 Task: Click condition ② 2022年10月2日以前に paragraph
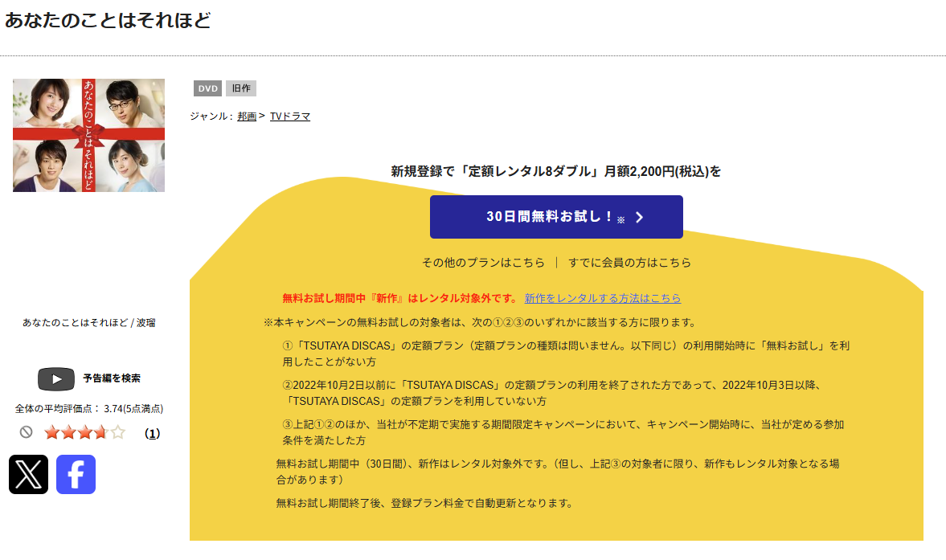point(551,393)
